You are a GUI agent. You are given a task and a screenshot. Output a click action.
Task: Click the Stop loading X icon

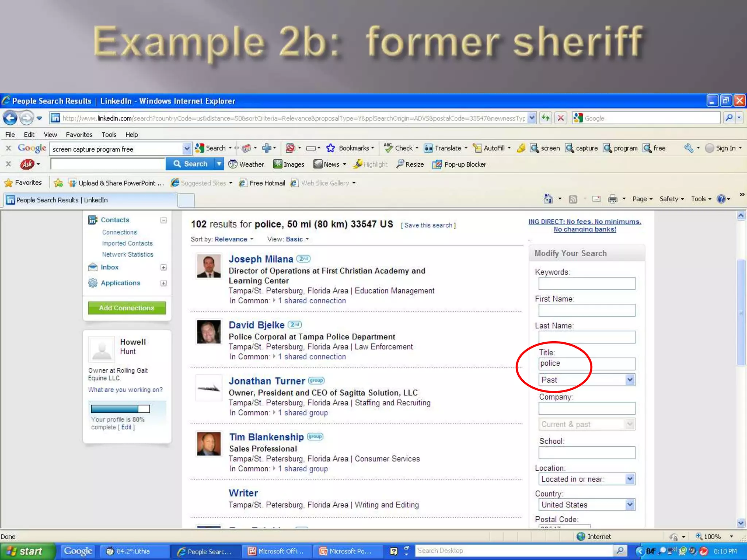(561, 118)
